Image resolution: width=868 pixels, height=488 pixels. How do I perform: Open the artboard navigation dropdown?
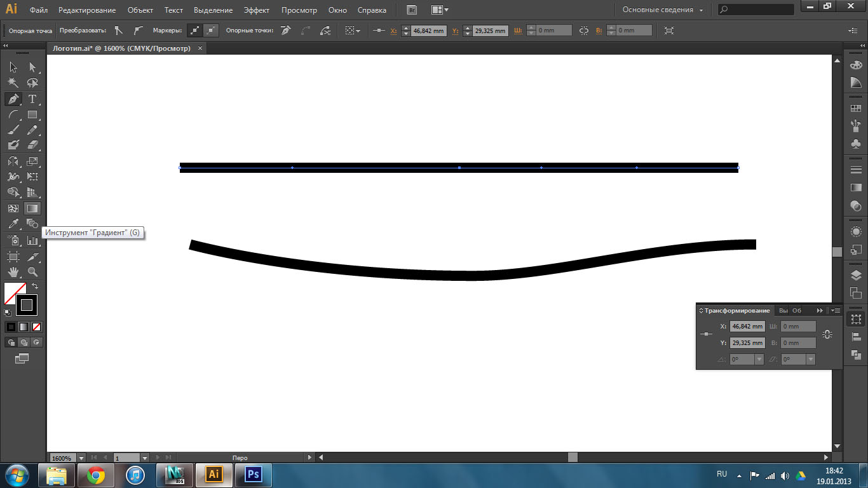tap(144, 457)
